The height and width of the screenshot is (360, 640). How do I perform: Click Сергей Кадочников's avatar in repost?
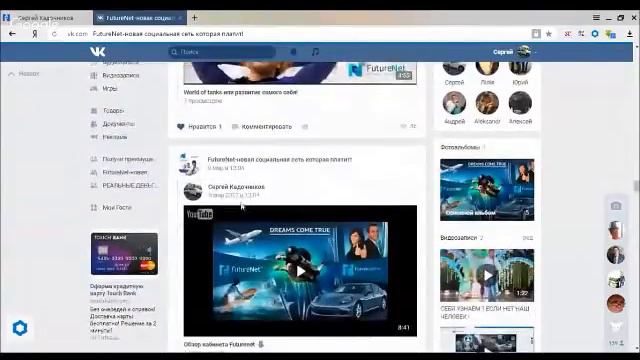tap(193, 191)
